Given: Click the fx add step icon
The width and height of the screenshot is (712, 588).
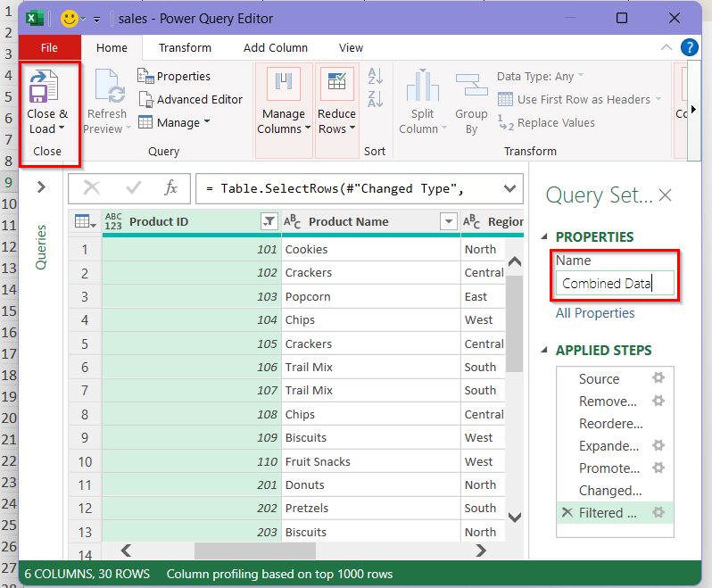Looking at the screenshot, I should point(170,187).
